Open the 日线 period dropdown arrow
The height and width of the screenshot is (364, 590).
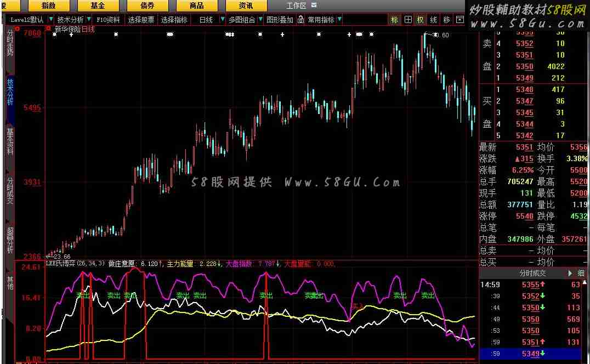223,19
